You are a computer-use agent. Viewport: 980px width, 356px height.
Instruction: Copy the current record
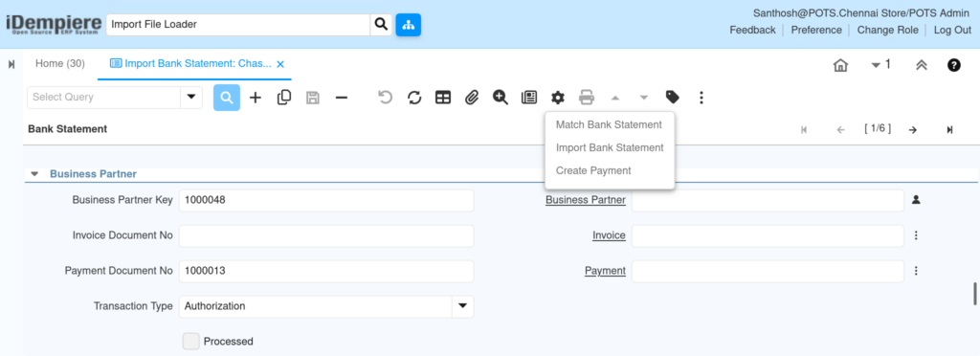click(x=283, y=98)
